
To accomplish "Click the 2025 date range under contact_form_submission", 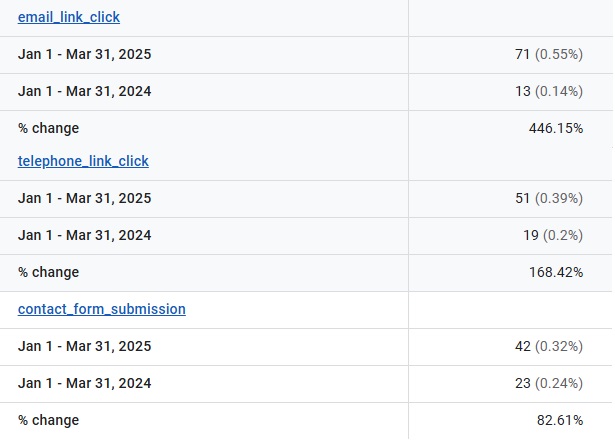I will (x=85, y=346).
